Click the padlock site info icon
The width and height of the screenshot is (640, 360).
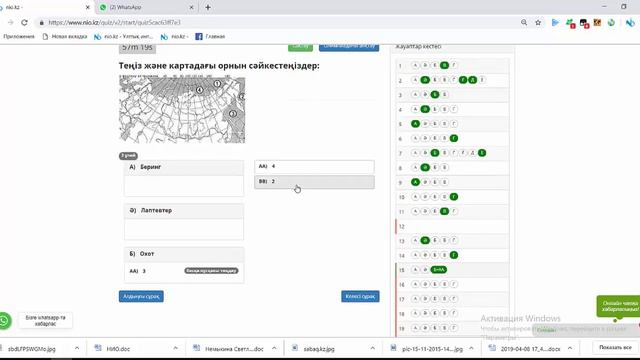[x=41, y=22]
